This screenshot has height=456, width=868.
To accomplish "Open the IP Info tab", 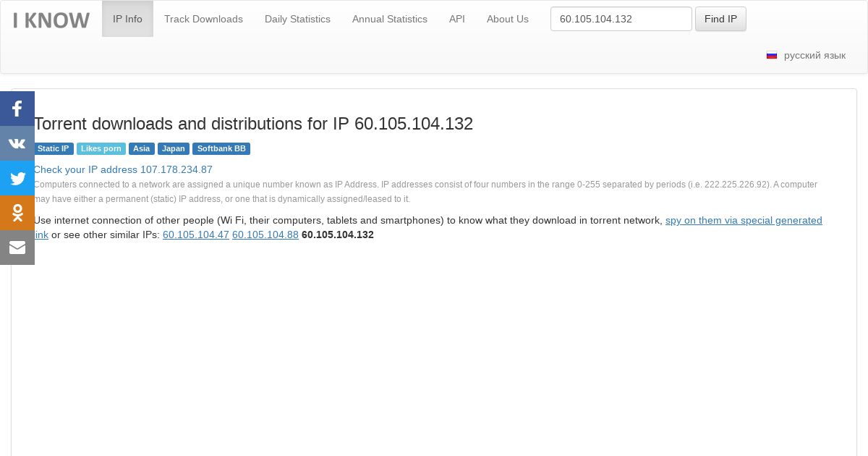I will (127, 19).
